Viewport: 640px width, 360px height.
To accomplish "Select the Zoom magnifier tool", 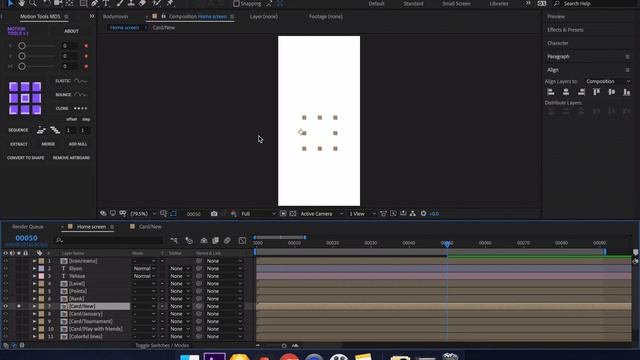I will click(33, 3).
